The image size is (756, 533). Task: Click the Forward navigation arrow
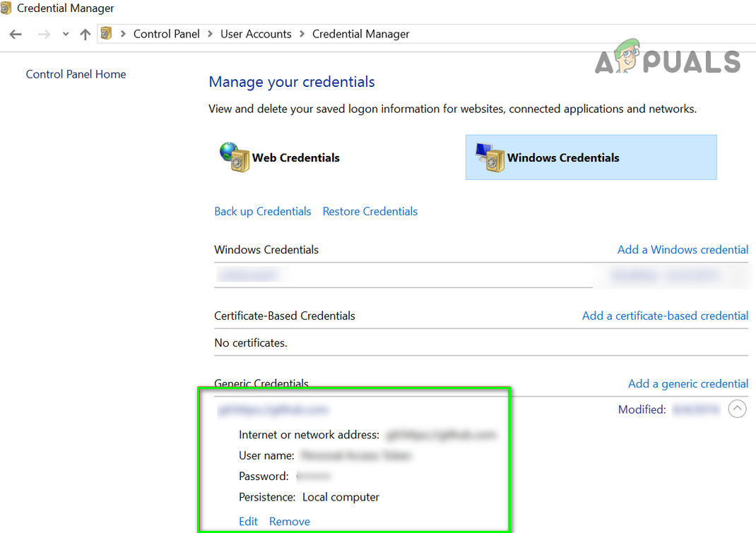tap(44, 34)
